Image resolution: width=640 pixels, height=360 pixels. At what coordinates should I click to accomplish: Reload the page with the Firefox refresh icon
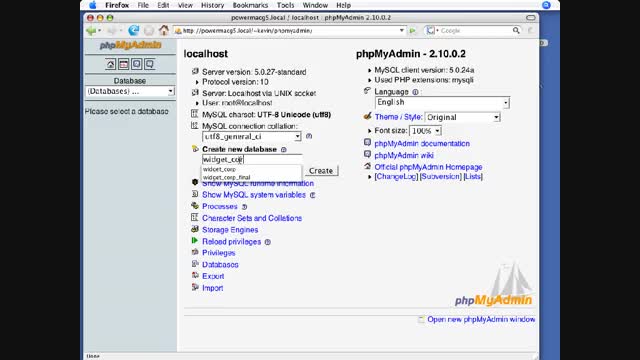(x=133, y=31)
